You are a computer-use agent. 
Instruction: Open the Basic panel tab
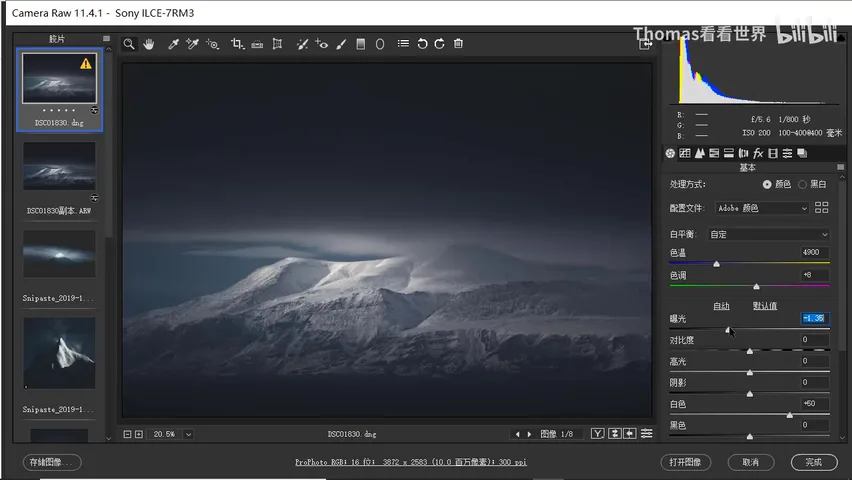click(670, 153)
